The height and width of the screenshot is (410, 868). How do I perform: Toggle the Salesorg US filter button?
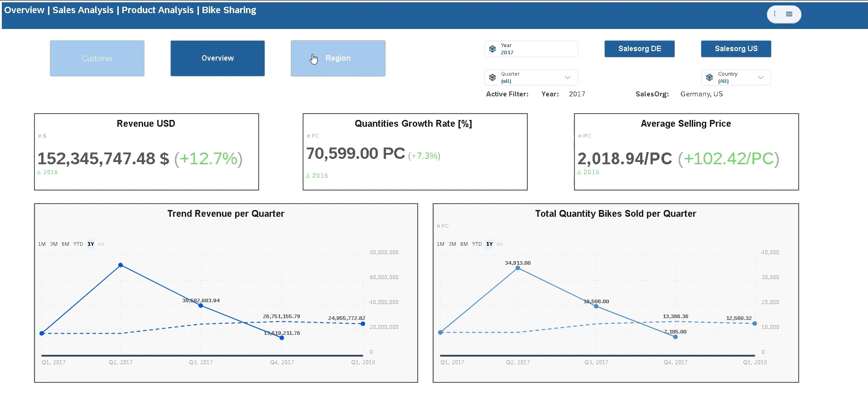pyautogui.click(x=736, y=49)
